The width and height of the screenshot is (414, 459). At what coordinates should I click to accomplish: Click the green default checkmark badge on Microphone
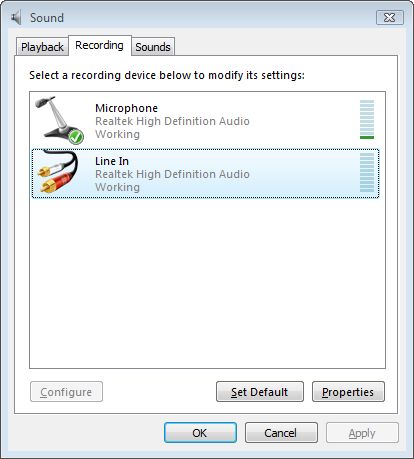point(76,136)
